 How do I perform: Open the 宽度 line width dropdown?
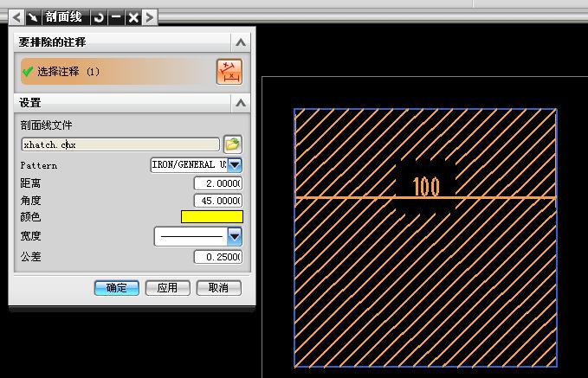235,236
